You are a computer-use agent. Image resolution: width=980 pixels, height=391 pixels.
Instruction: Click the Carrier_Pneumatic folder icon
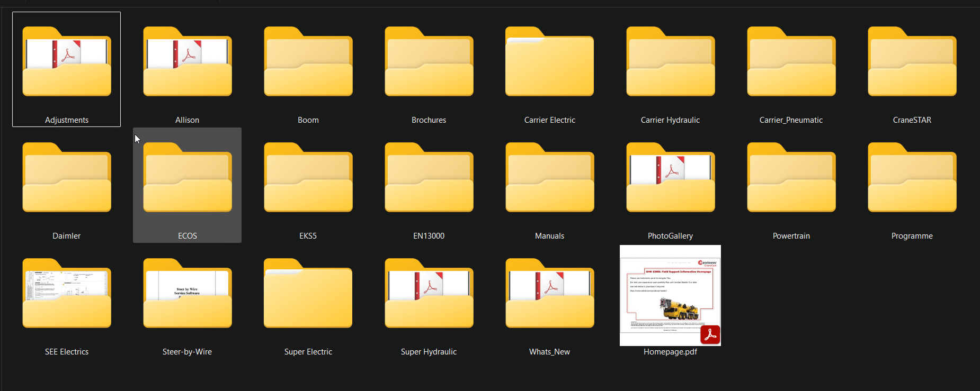click(791, 61)
